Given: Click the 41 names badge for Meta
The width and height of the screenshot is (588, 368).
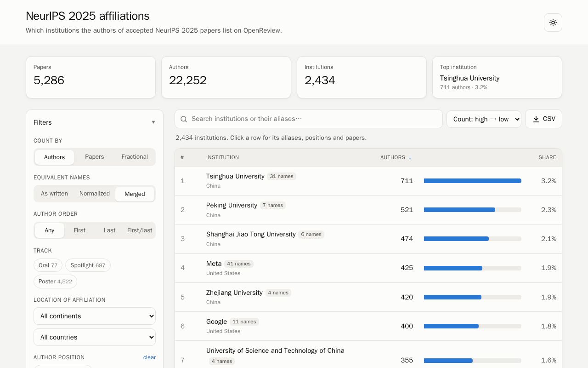Looking at the screenshot, I should pyautogui.click(x=239, y=264).
